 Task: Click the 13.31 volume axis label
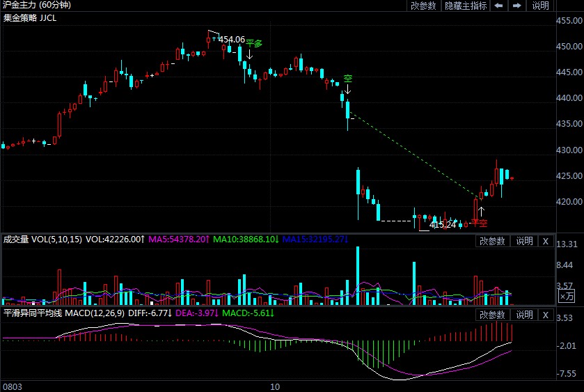click(567, 244)
